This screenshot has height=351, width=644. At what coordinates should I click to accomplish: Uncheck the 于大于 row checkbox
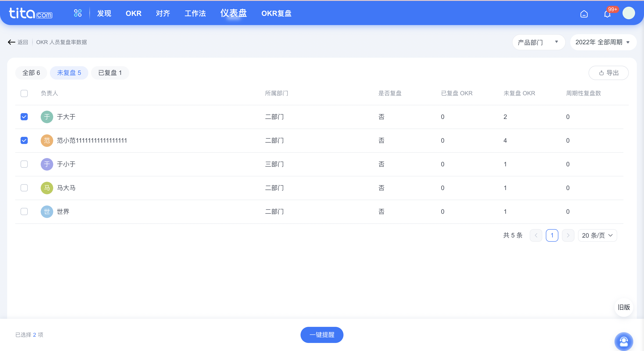tap(24, 117)
